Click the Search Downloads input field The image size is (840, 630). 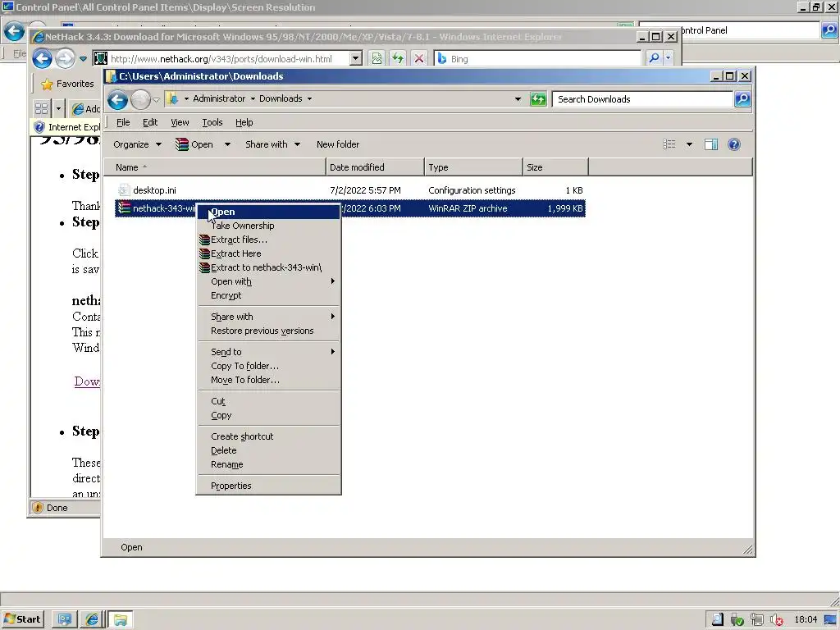pyautogui.click(x=642, y=99)
